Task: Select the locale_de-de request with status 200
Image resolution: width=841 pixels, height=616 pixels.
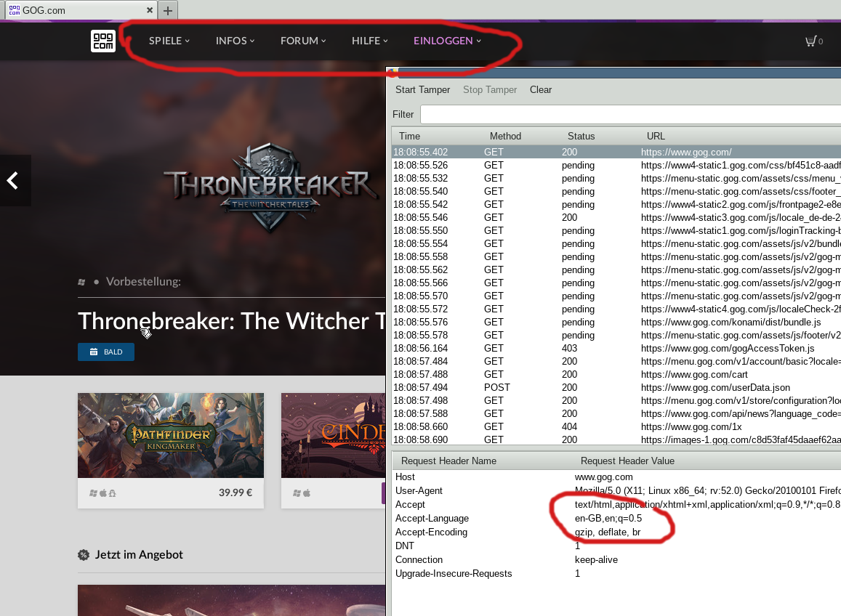Action: pyautogui.click(x=616, y=217)
